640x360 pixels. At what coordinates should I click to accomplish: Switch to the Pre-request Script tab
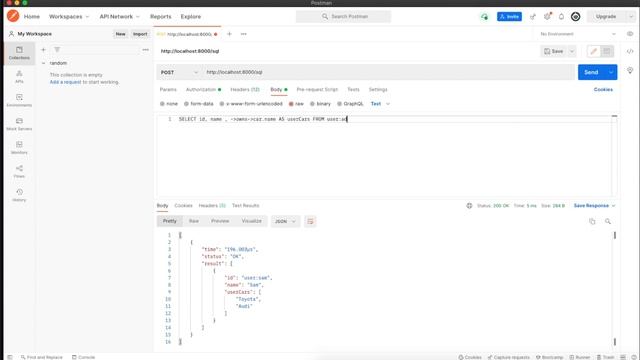pos(317,89)
